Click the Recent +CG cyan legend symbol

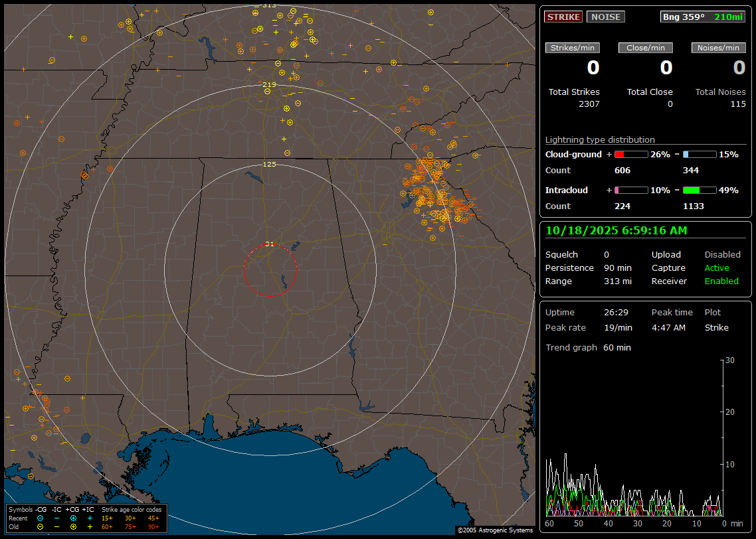[x=73, y=518]
